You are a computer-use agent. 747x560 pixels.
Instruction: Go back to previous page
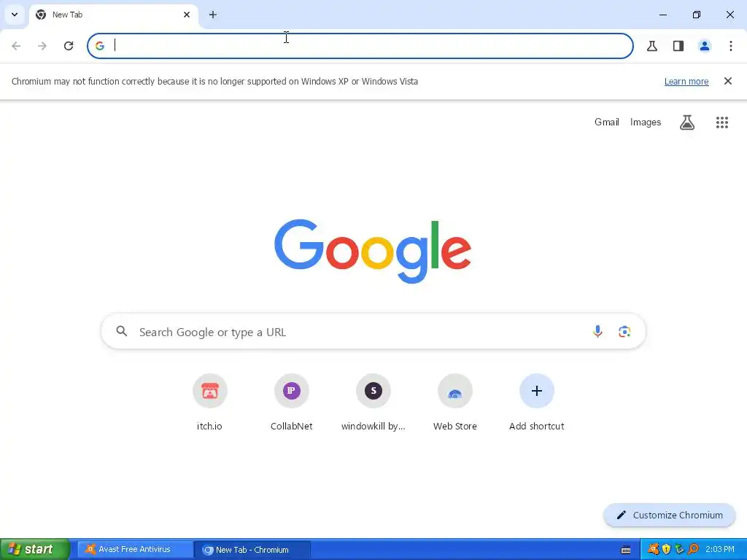click(16, 46)
